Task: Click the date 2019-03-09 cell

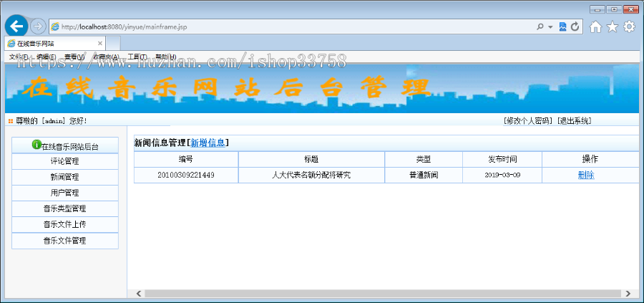Action: click(x=502, y=175)
